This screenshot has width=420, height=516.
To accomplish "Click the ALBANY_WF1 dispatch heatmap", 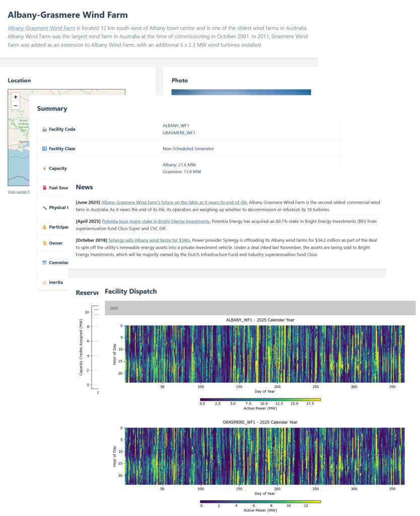I will tap(264, 353).
